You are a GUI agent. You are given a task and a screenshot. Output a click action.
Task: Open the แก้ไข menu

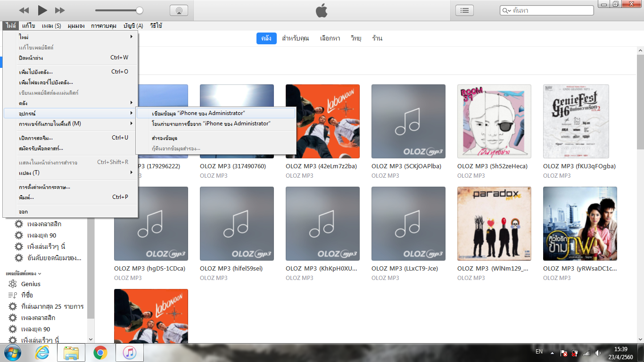point(28,26)
